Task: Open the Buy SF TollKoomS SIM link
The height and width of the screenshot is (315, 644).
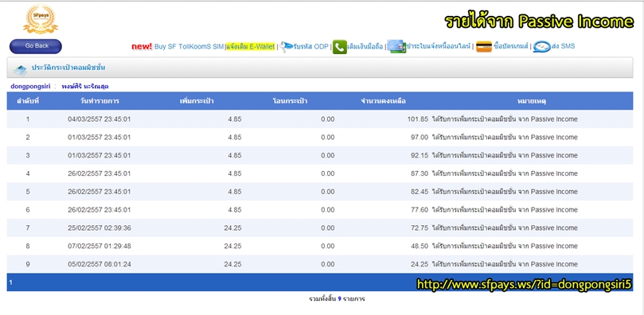Action: (189, 46)
